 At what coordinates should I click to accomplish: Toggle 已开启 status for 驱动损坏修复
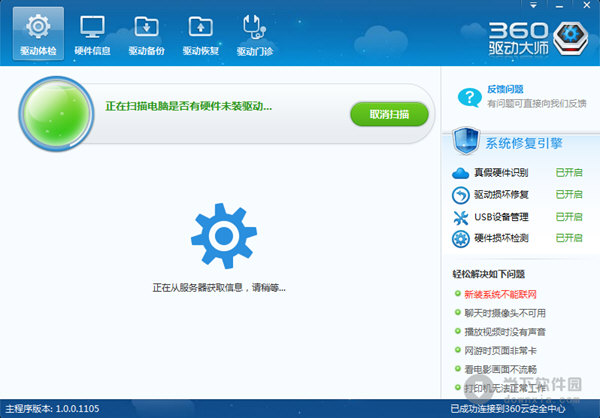569,194
